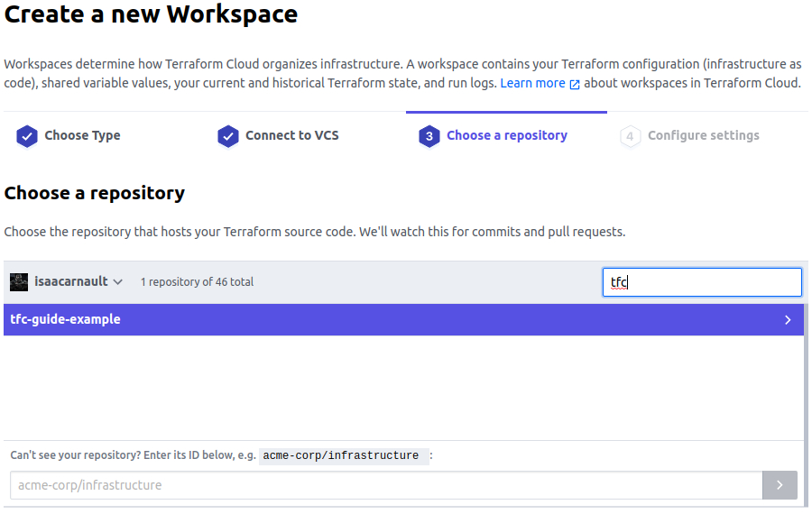Focus the acme-corp/infrastructure repository ID field

pos(386,485)
